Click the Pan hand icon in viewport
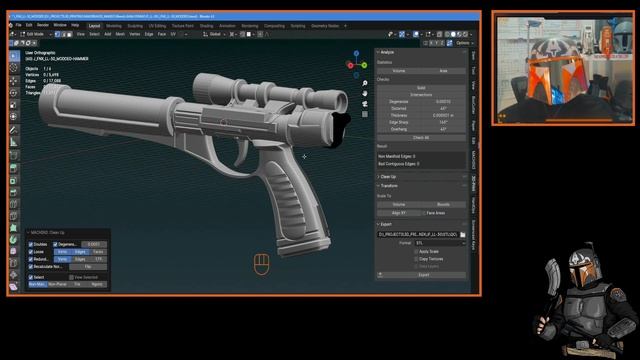Viewport: 640px width, 360px height. click(364, 93)
